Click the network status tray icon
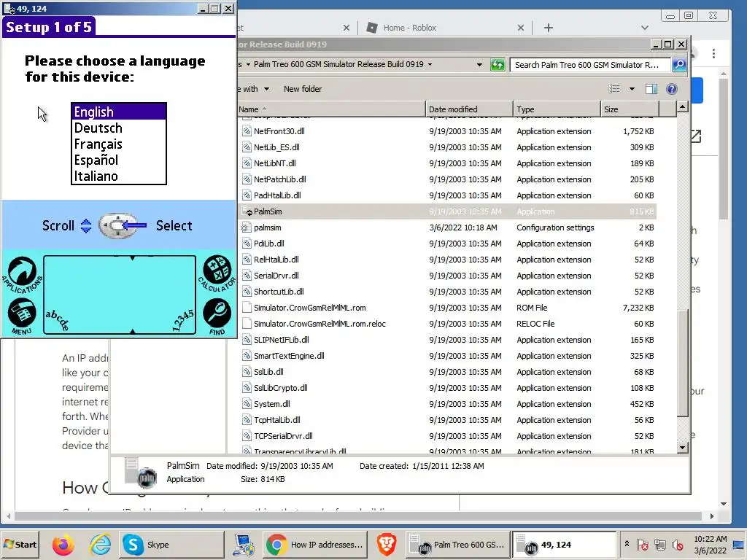 tap(659, 544)
